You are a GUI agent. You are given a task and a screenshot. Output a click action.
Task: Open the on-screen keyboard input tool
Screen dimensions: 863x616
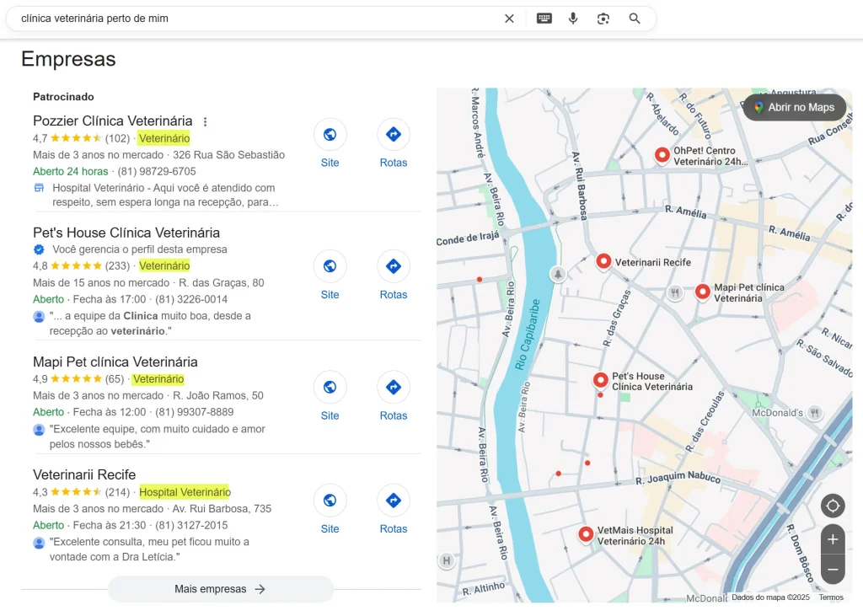[544, 19]
